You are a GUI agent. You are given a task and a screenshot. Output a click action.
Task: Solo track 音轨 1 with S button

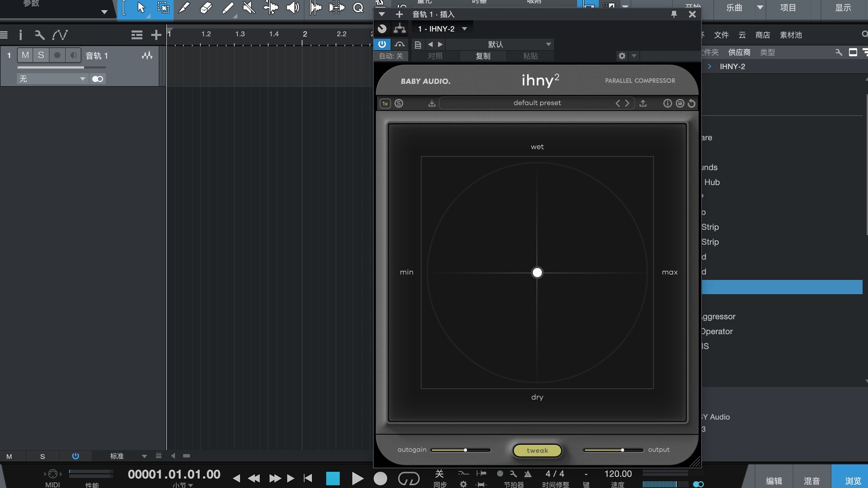[x=41, y=55]
